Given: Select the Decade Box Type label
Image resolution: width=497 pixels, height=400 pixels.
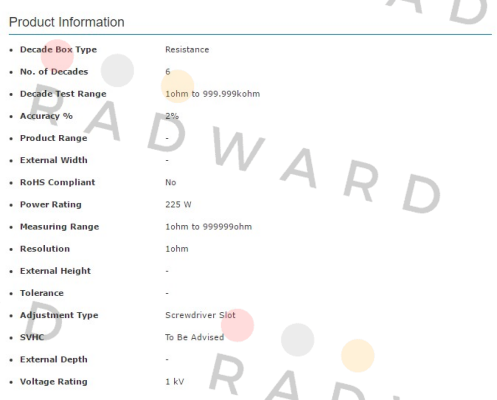Looking at the screenshot, I should click(58, 50).
